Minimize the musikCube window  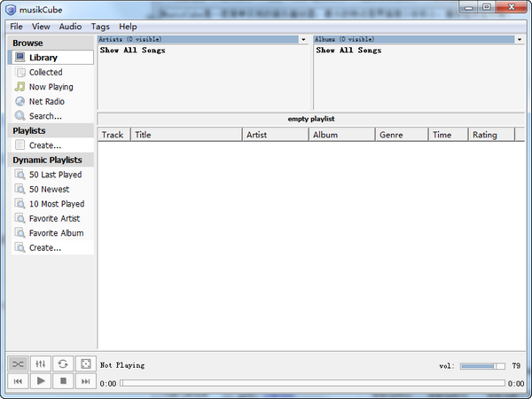(x=469, y=7)
